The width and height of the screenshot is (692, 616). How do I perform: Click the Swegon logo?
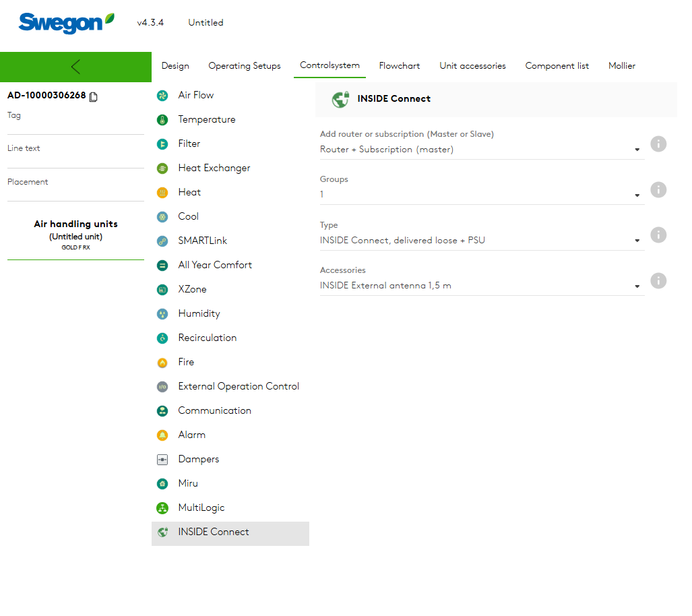pos(66,22)
